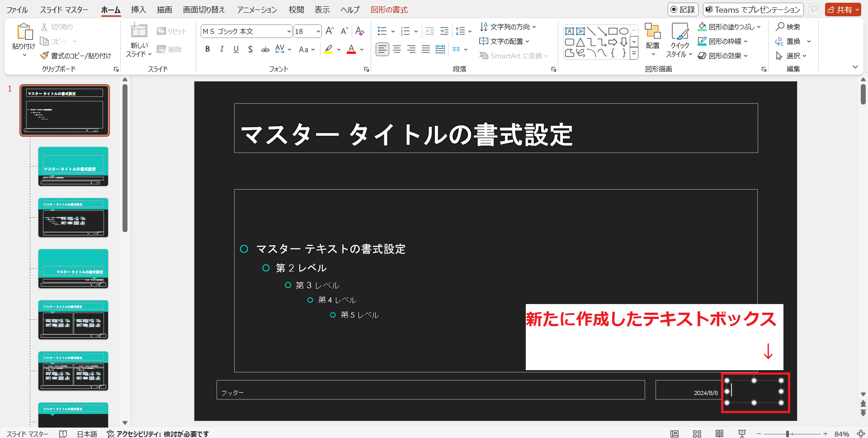
Task: Decrease font size with the smaller A icon
Action: pos(344,31)
